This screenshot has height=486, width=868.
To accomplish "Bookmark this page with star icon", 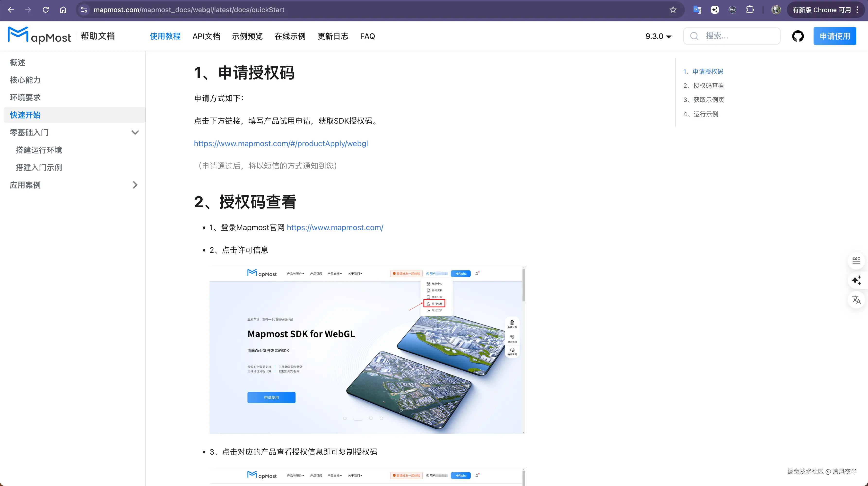I will tap(673, 10).
